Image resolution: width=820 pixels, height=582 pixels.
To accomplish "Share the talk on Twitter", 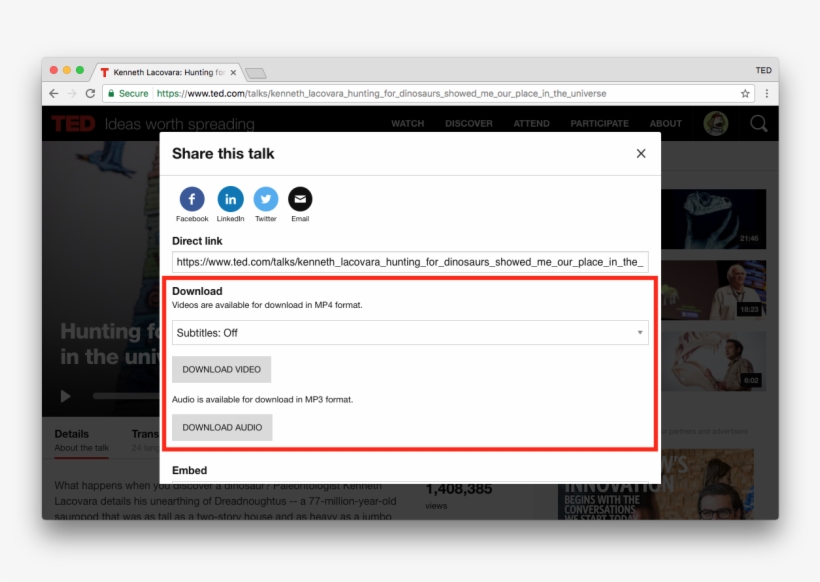I will tap(266, 199).
